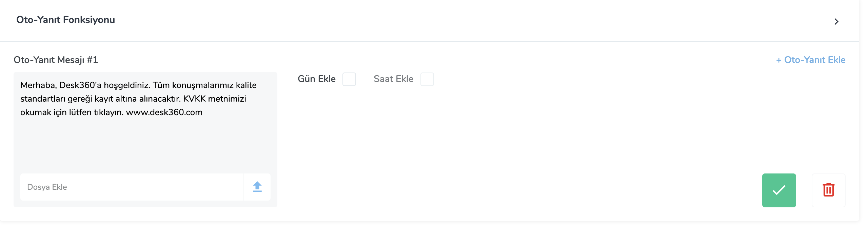Viewport: 868px width, 227px height.
Task: Click the word okumak in the message
Action: pyautogui.click(x=36, y=112)
